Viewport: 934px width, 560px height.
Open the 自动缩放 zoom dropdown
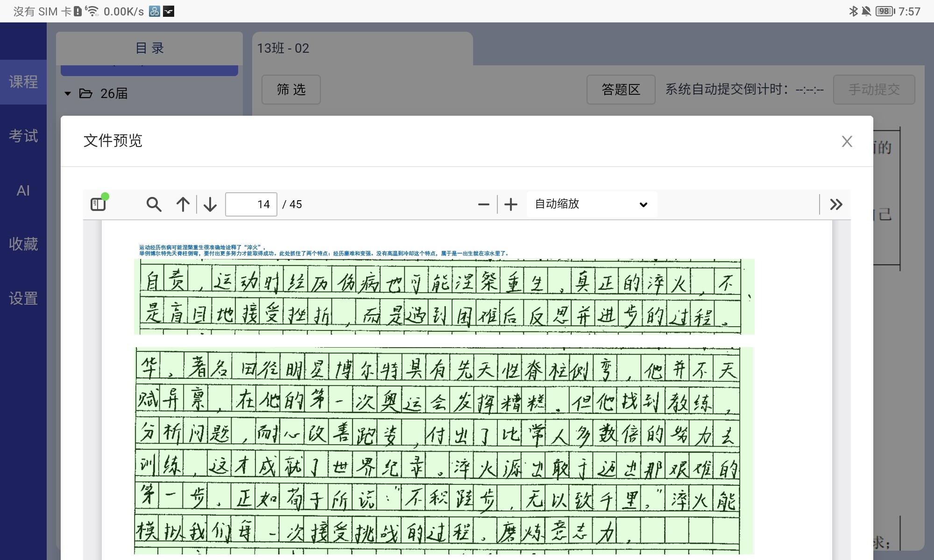(x=591, y=204)
